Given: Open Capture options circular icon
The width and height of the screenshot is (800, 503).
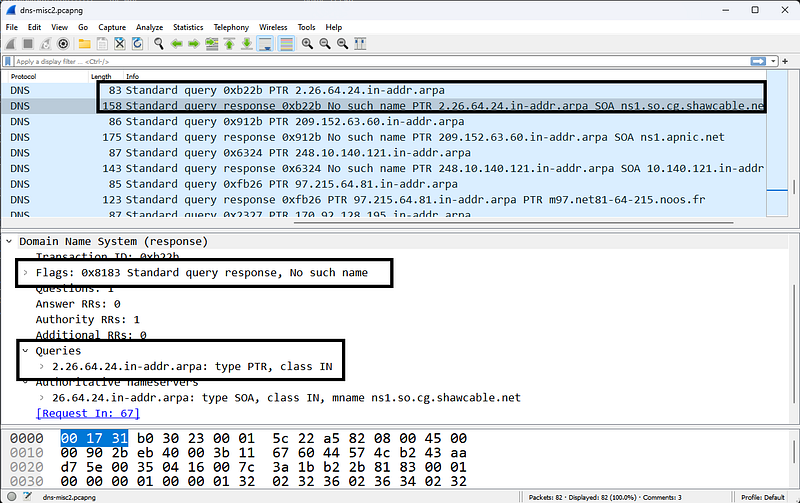Looking at the screenshot, I should coord(63,44).
